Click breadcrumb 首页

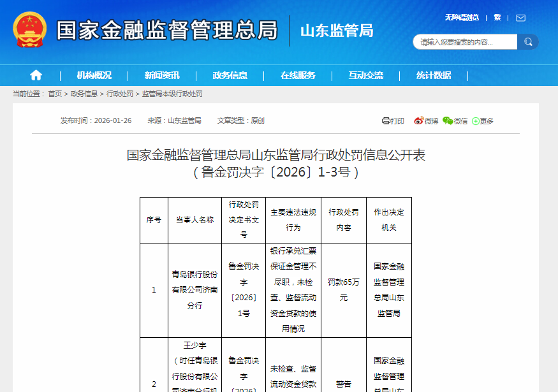(55, 94)
